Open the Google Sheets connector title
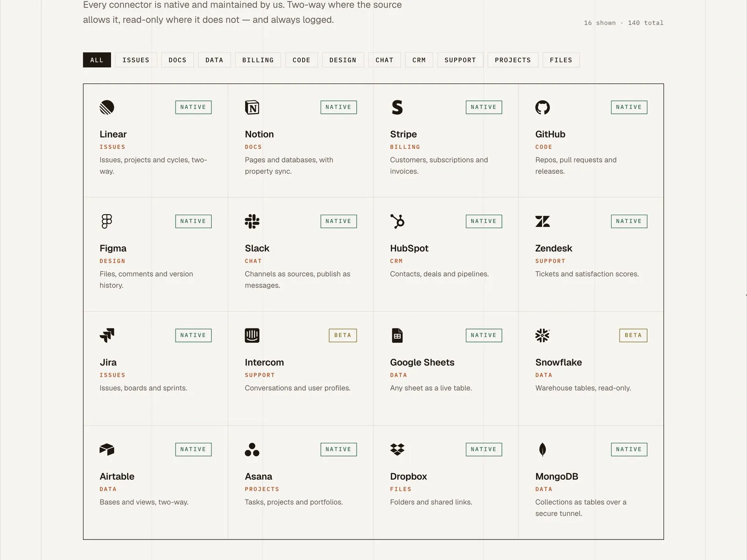Viewport: 747px width, 560px height. click(422, 363)
